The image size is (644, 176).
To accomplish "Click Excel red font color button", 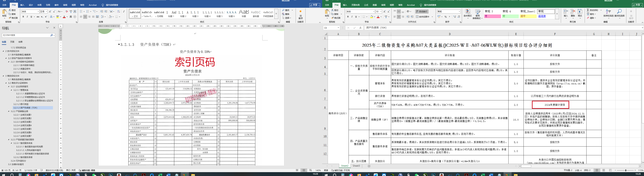I will [378, 17].
